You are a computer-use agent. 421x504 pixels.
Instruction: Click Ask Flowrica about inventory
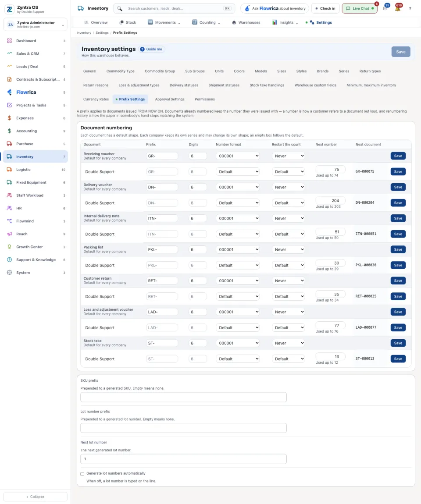pos(275,8)
